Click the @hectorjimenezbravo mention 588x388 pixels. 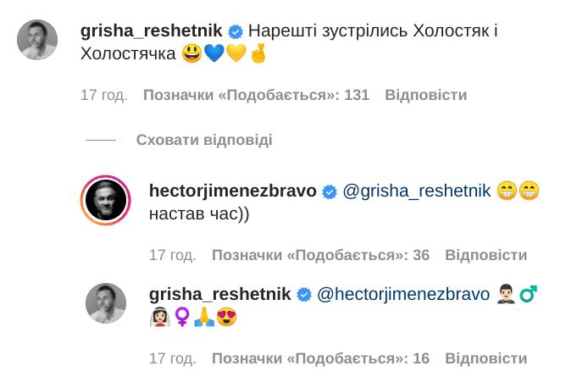tap(403, 295)
